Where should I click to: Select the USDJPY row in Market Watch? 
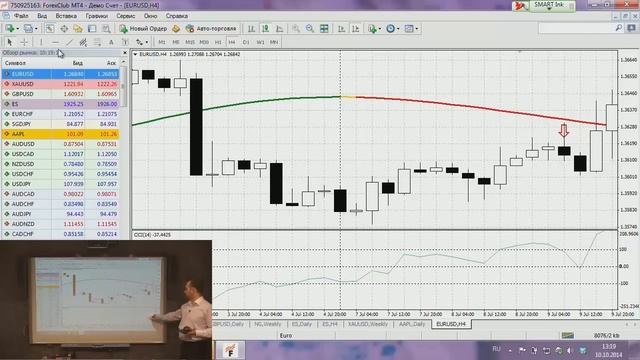point(61,184)
